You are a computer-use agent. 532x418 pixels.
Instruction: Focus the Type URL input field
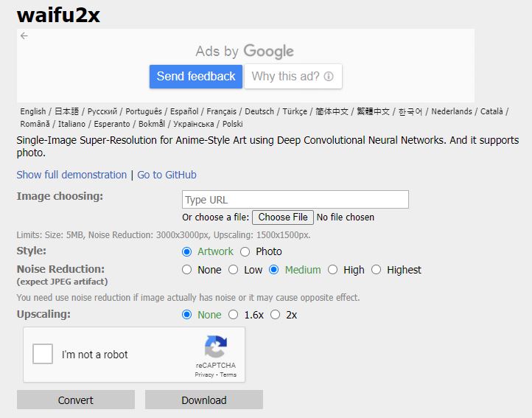tap(295, 200)
